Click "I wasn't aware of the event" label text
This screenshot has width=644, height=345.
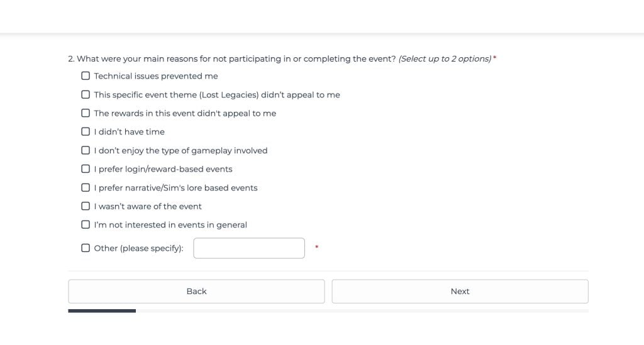148,206
